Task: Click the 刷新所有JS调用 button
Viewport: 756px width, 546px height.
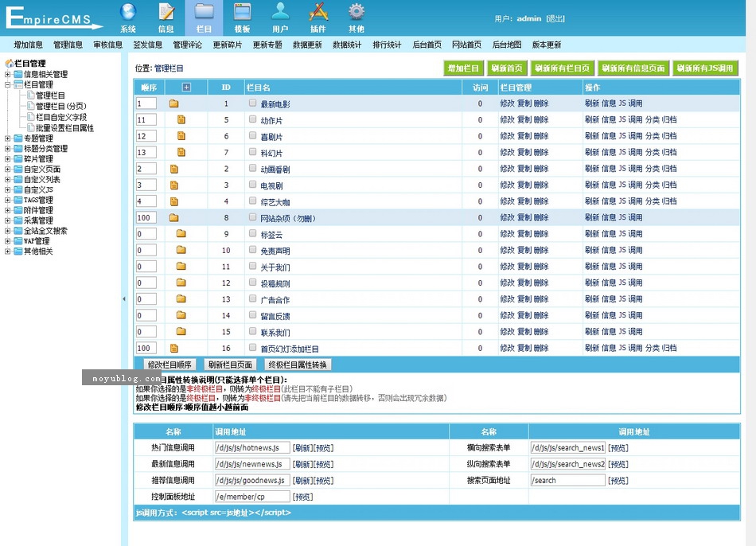Action: 704,68
